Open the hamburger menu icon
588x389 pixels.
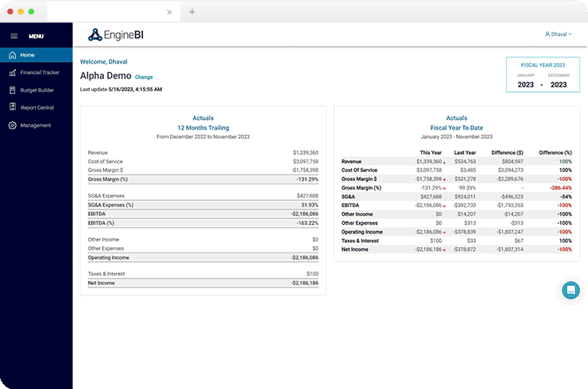coord(14,36)
